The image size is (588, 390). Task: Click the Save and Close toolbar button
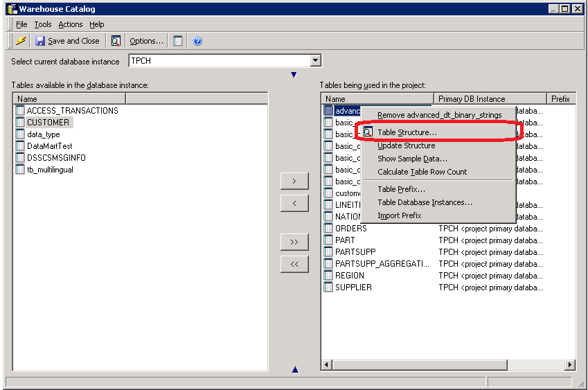(67, 41)
